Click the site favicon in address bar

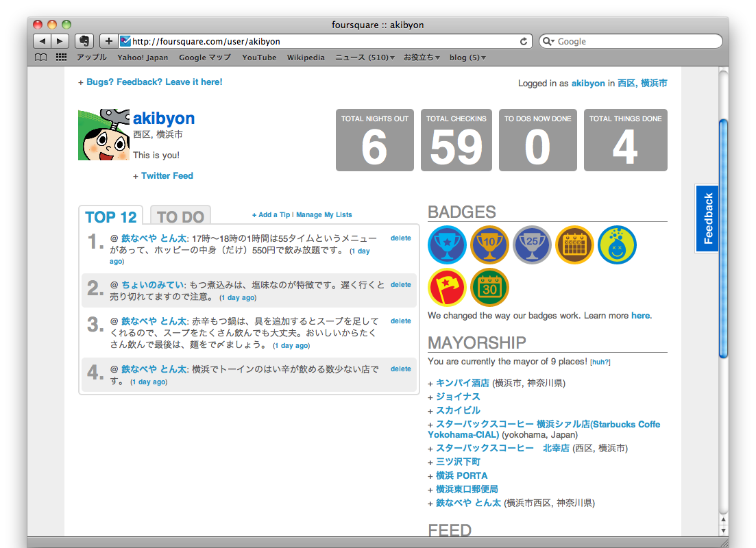[125, 42]
